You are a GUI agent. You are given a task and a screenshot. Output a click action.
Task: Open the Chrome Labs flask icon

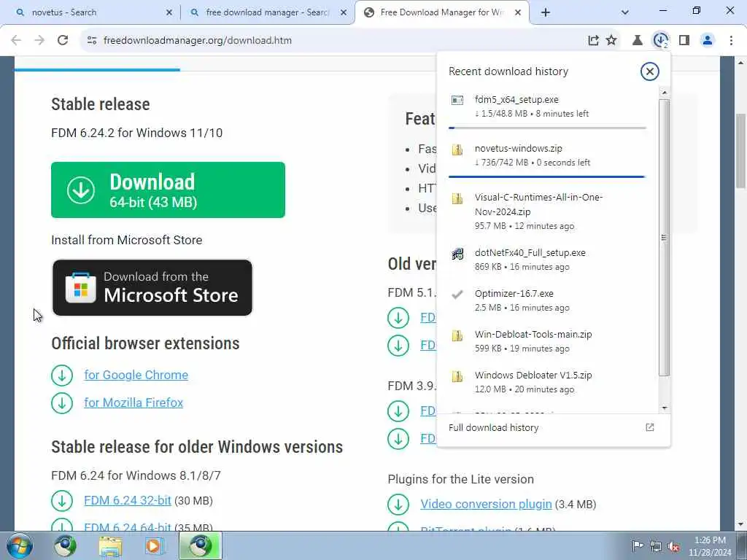point(637,41)
